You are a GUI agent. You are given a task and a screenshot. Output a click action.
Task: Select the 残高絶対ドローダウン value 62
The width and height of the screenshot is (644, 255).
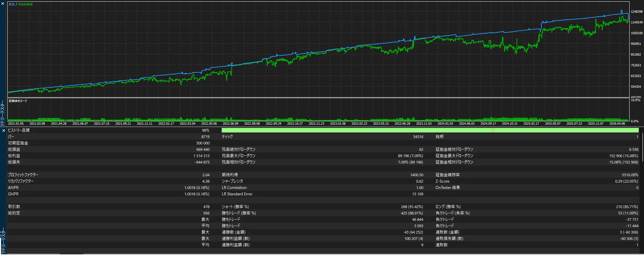421,149
